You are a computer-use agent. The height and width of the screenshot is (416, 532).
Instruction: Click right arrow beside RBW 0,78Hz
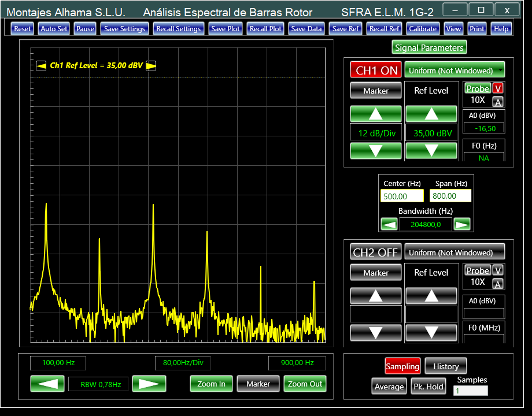149,384
